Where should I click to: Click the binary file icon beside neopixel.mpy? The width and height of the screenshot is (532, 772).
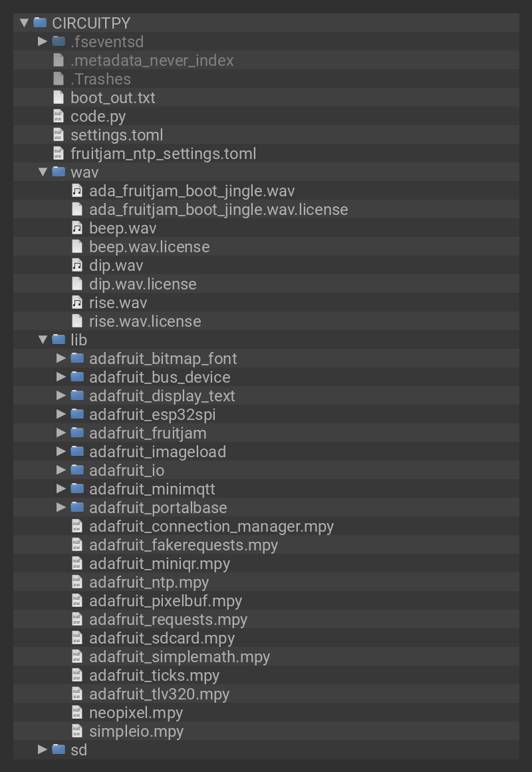77,713
